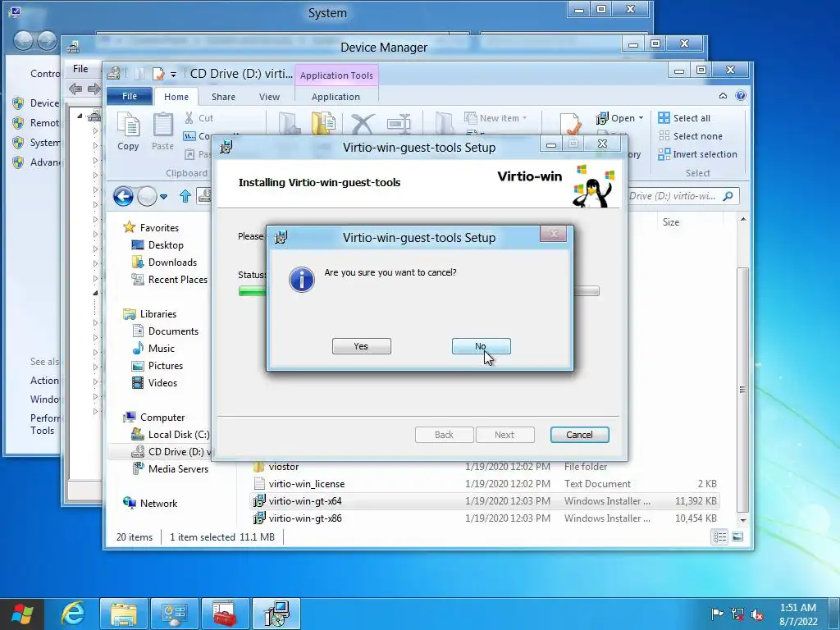The height and width of the screenshot is (630, 840).
Task: Switch to the View ribbon tab
Action: click(x=269, y=97)
